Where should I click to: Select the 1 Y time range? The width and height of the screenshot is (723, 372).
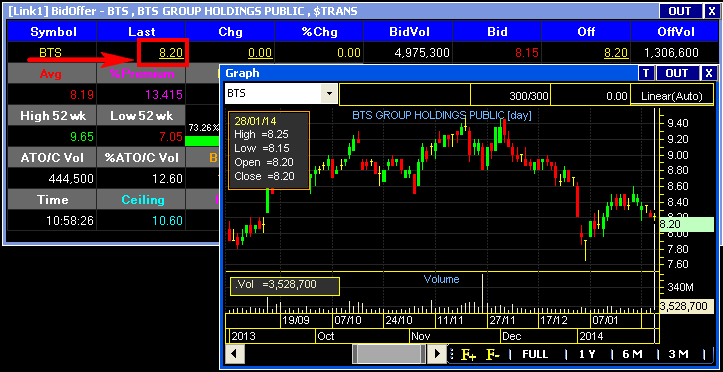coord(587,354)
